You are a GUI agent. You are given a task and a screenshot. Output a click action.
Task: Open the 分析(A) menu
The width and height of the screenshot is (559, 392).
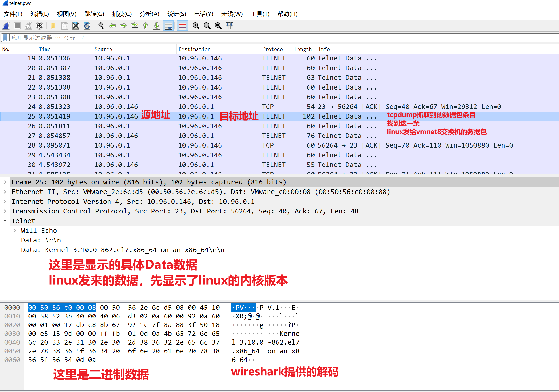tap(149, 14)
